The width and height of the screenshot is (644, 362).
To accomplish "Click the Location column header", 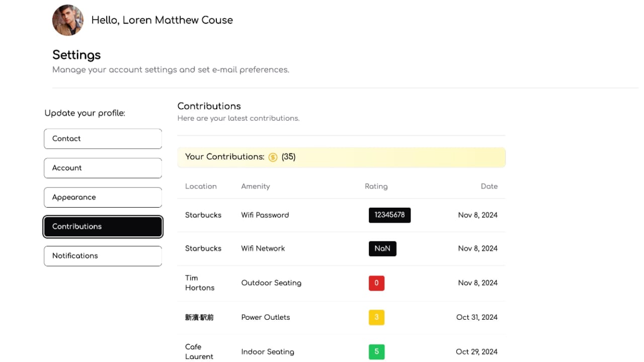I will coord(201,187).
